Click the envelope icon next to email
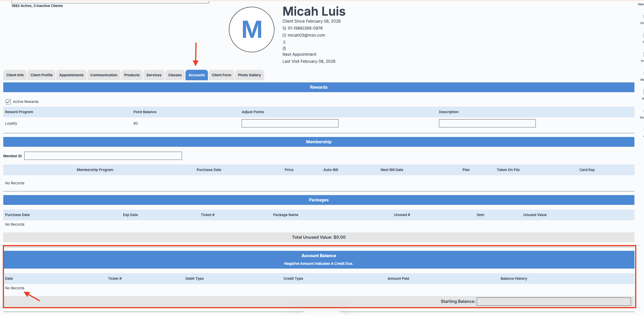This screenshot has width=644, height=315. point(284,35)
